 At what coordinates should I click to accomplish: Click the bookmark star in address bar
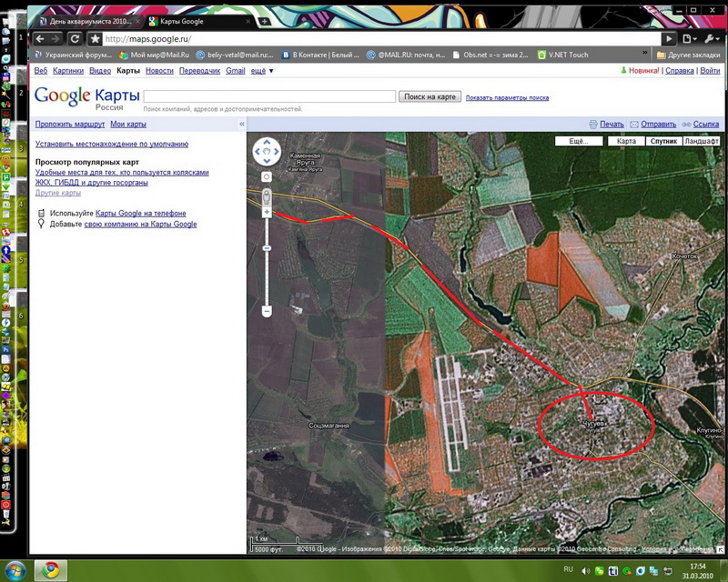[95, 39]
